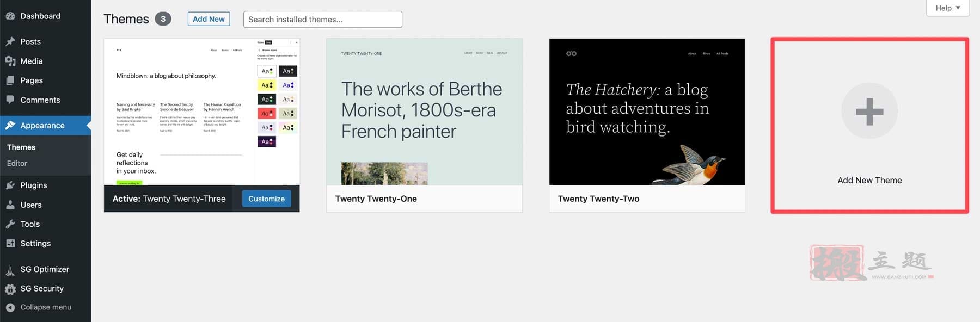980x322 pixels.
Task: Click the Plugins plug icon
Action: coord(10,185)
